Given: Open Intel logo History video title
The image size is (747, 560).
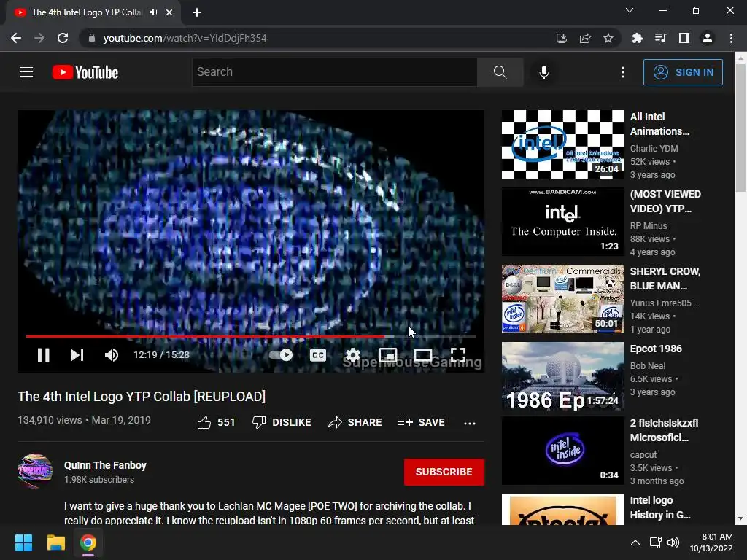Looking at the screenshot, I should point(659,507).
